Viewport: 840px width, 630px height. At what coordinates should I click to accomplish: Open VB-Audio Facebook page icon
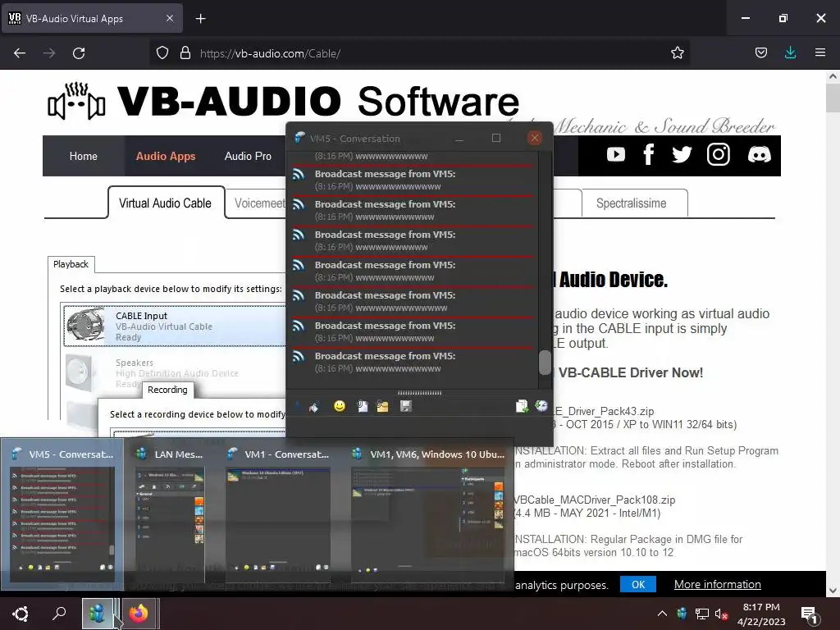click(x=648, y=155)
